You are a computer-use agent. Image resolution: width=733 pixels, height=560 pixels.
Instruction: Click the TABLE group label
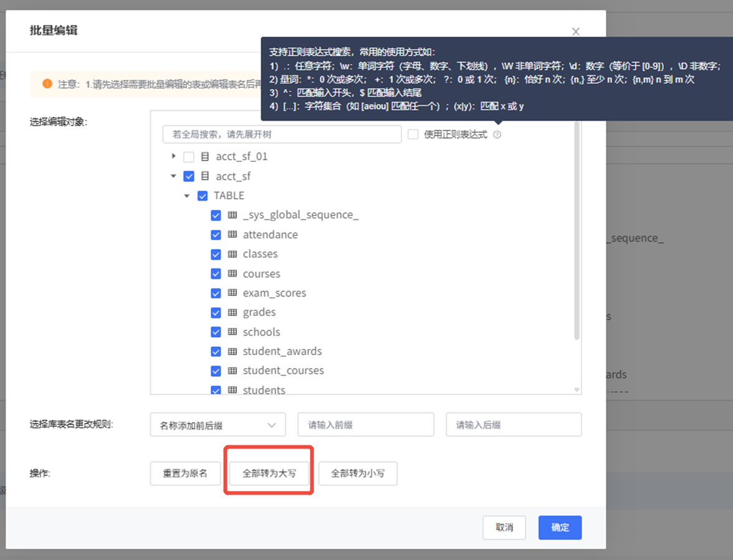point(229,196)
